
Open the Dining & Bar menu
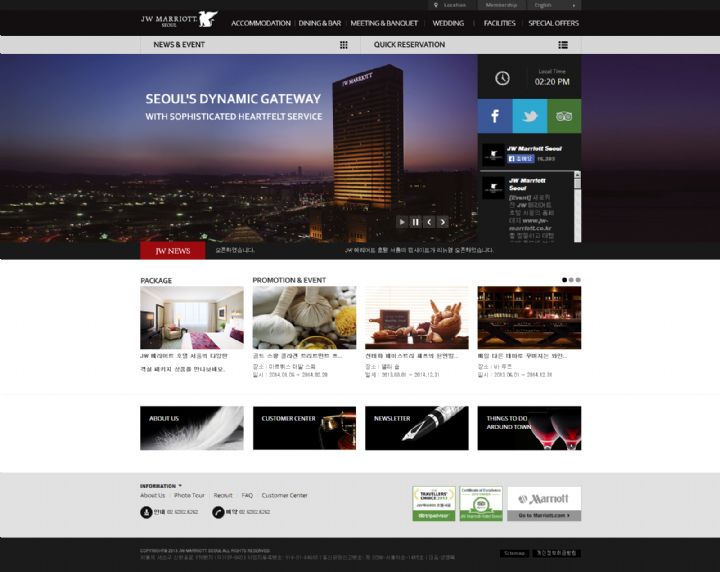[320, 23]
